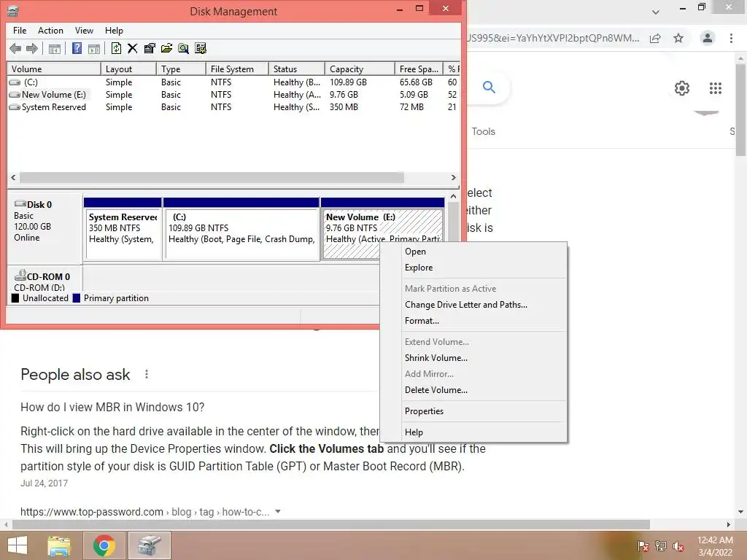Image resolution: width=747 pixels, height=560 pixels.
Task: Open File Explorer from taskbar
Action: 58,545
